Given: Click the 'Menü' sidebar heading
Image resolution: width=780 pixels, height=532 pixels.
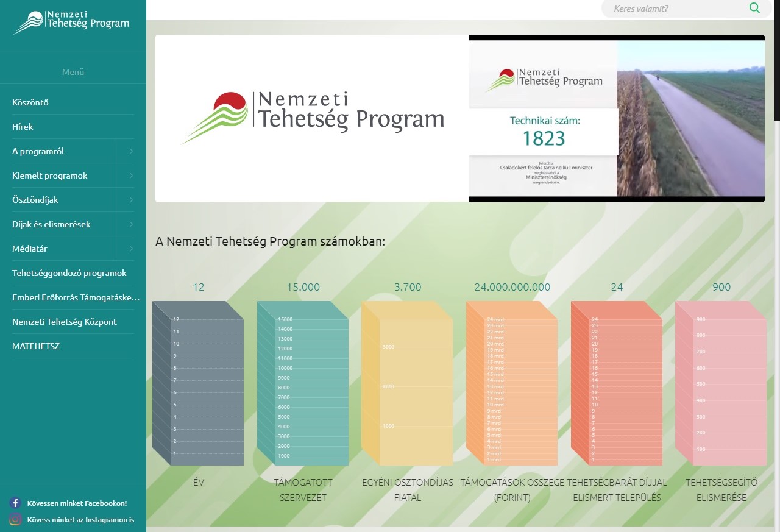Looking at the screenshot, I should tap(73, 72).
